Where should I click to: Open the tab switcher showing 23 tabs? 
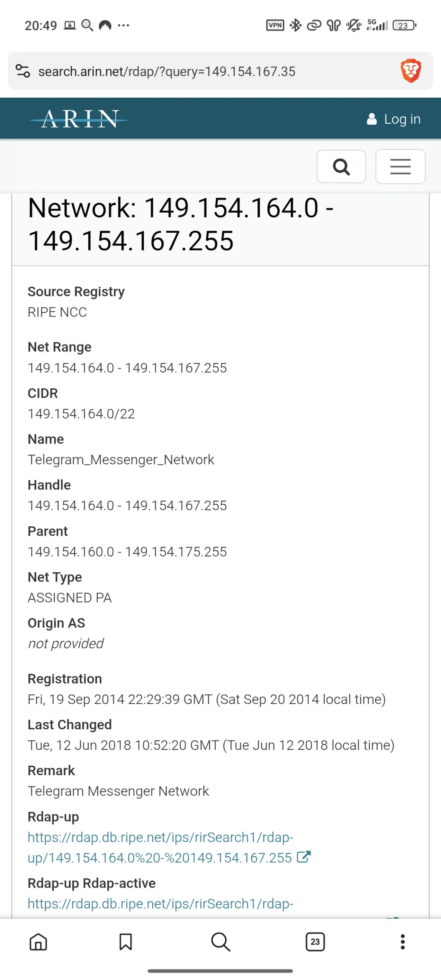pyautogui.click(x=315, y=941)
